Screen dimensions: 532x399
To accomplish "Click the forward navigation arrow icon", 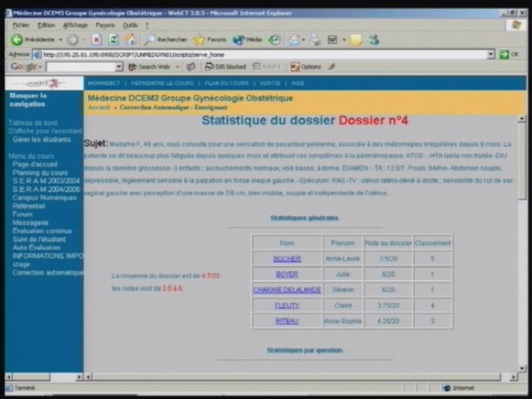I will pos(72,39).
